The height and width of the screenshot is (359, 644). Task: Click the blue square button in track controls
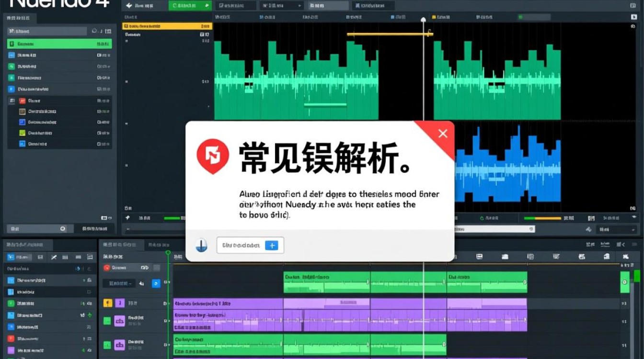[156, 283]
